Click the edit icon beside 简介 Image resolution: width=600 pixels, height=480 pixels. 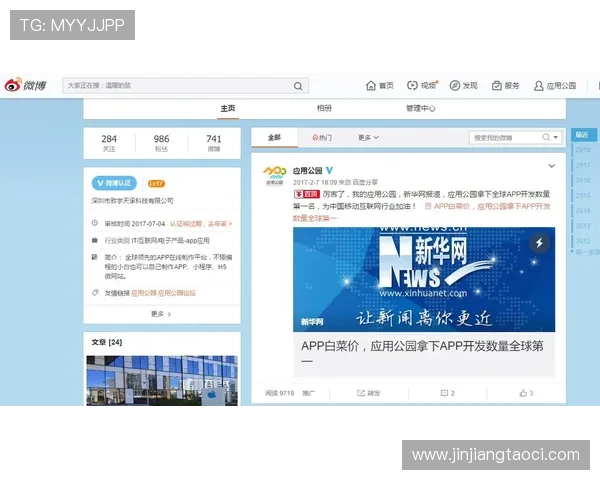pos(95,257)
